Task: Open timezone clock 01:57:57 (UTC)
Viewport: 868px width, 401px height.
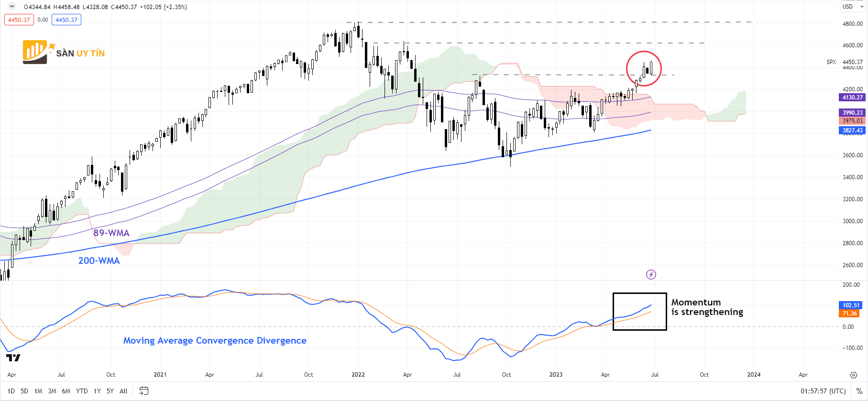Action: [x=823, y=391]
